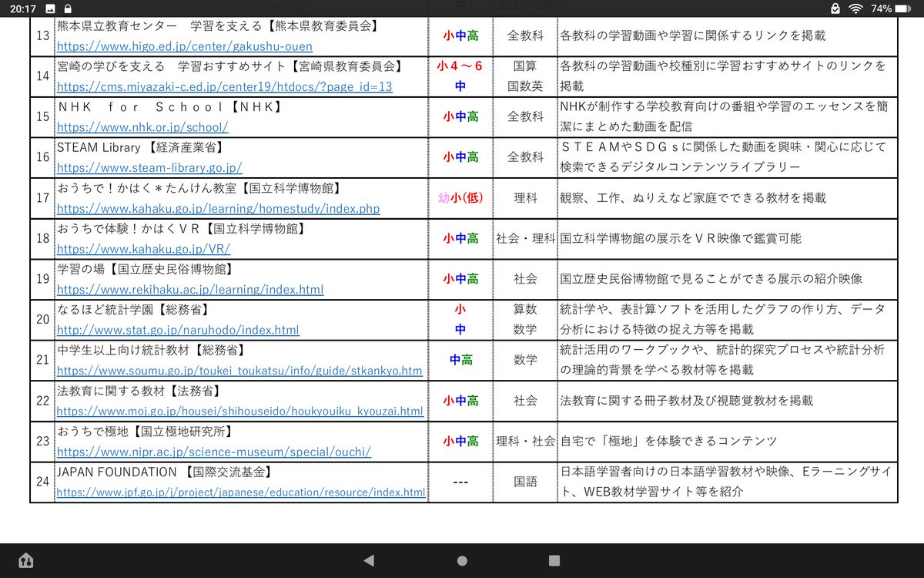Screen dimensions: 924x578
Task: Click the '国算 国数英' subject cell
Action: pos(525,76)
